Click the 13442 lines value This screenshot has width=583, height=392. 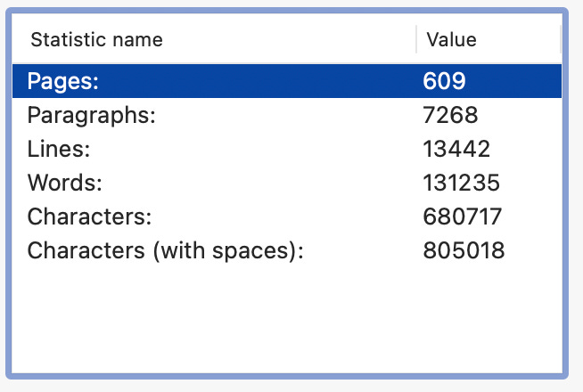[456, 149]
